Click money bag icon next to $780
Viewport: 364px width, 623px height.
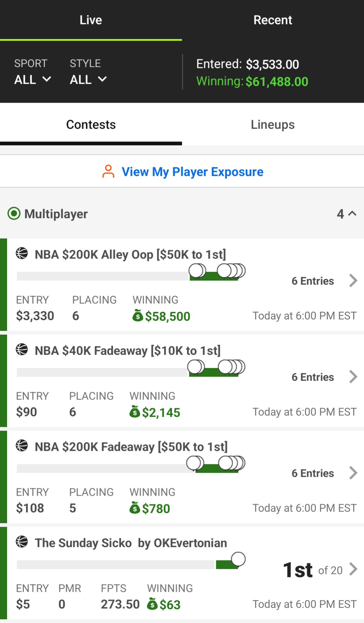[135, 508]
